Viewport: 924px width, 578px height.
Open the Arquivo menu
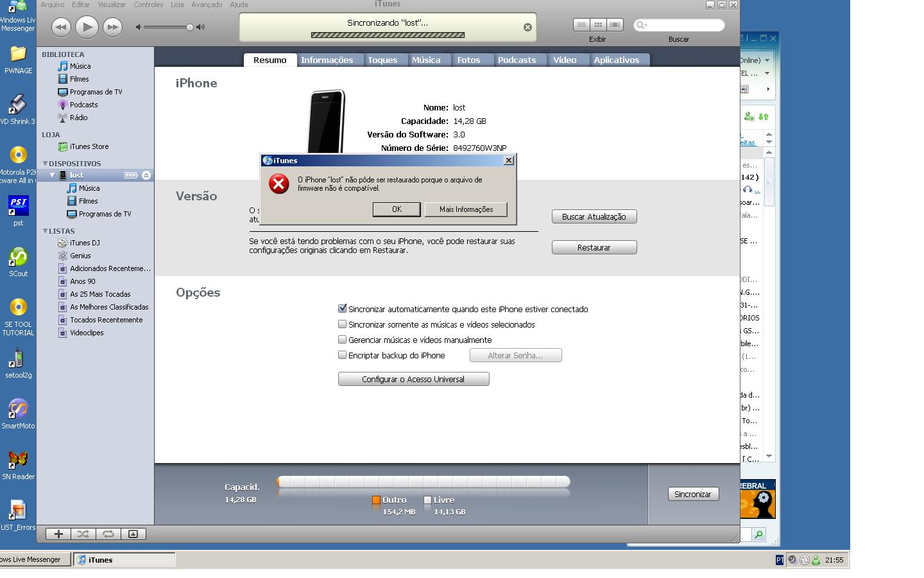click(53, 4)
